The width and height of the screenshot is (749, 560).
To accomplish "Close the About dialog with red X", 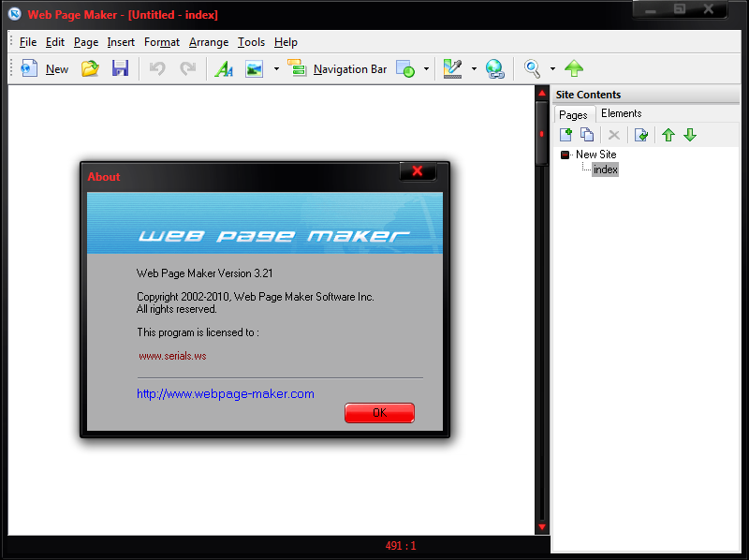I will pyautogui.click(x=418, y=171).
